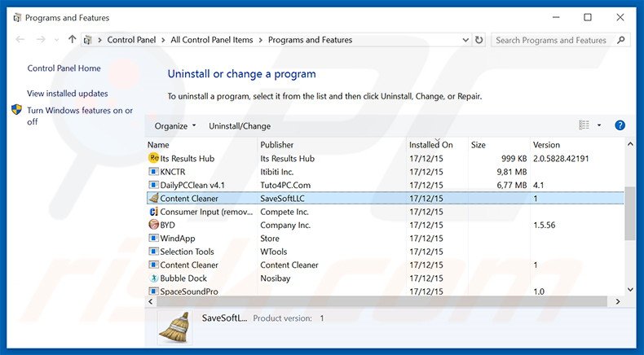Click the scroll up arrow of list
Image resolution: width=644 pixels, height=355 pixels.
click(630, 144)
